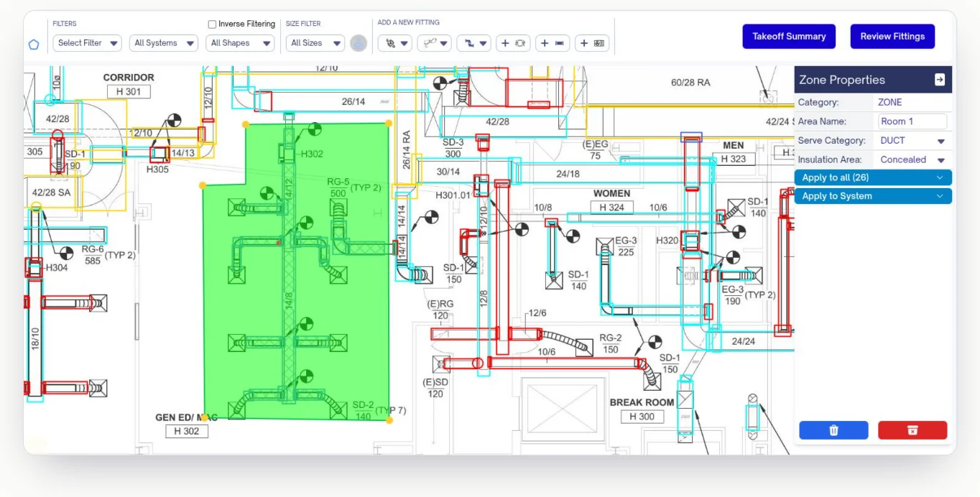
Task: Click the (E)RG 120 tag
Action: click(x=441, y=310)
